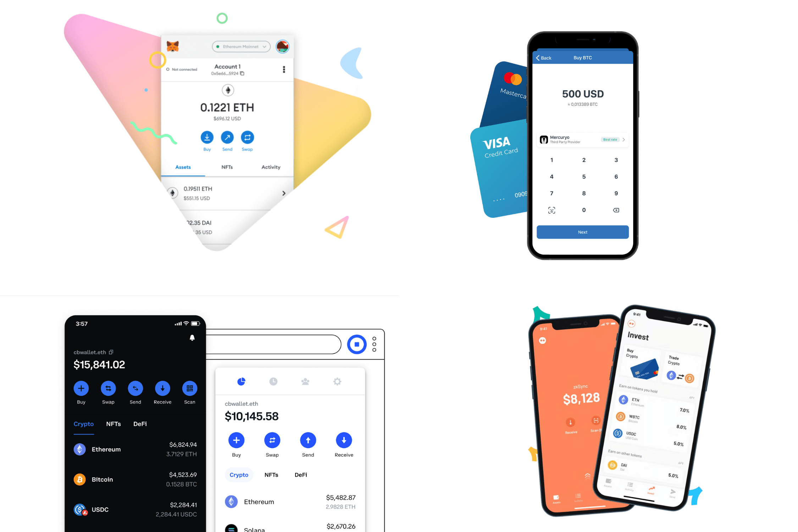The image size is (798, 532).
Task: Switch to the NFTs tab in MetaMask
Action: click(x=226, y=167)
